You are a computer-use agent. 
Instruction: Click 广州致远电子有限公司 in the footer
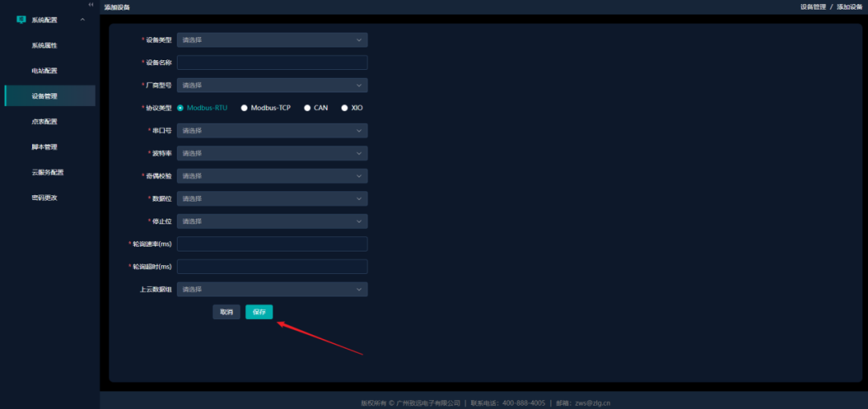[428, 403]
